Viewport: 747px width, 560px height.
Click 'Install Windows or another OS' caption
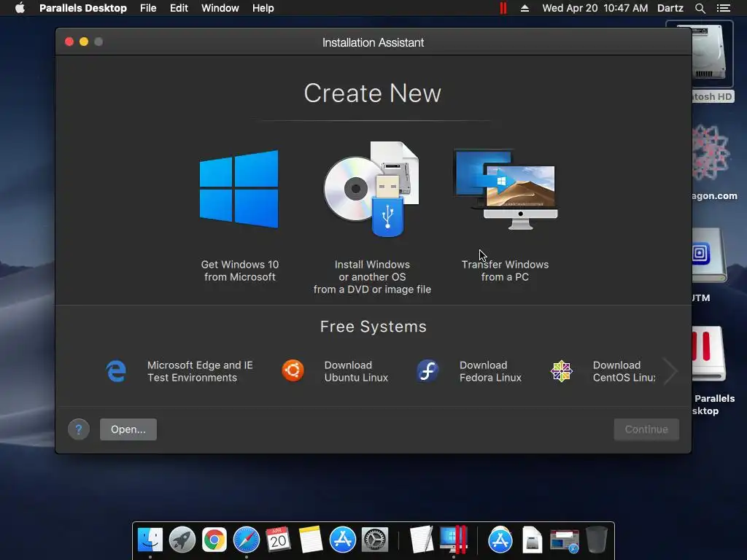372,276
